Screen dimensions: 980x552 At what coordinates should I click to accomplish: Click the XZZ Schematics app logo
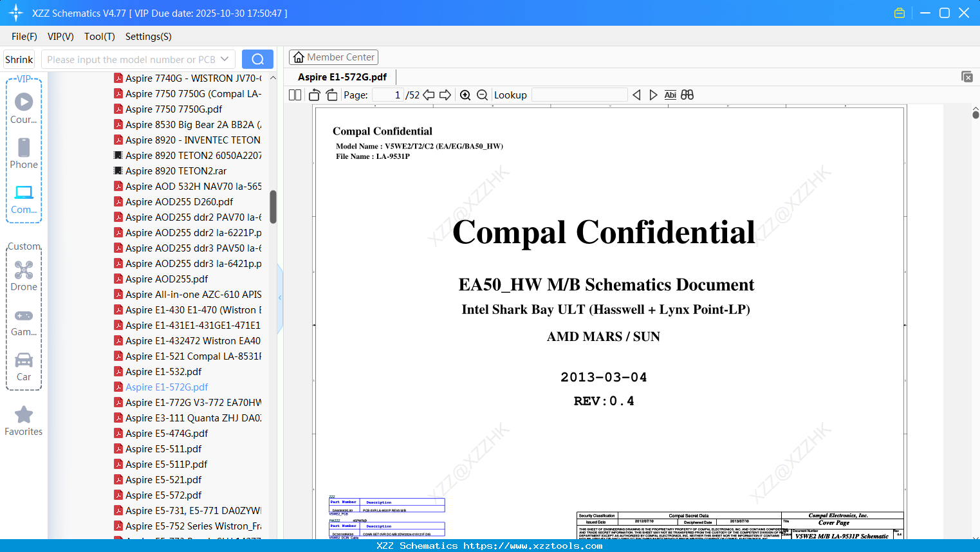[15, 13]
